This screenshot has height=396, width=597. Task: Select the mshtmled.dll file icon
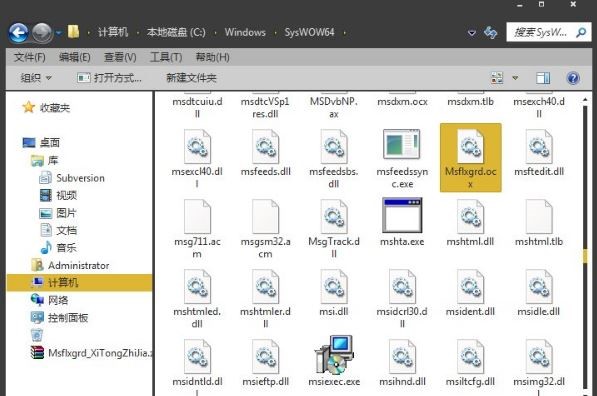click(197, 287)
